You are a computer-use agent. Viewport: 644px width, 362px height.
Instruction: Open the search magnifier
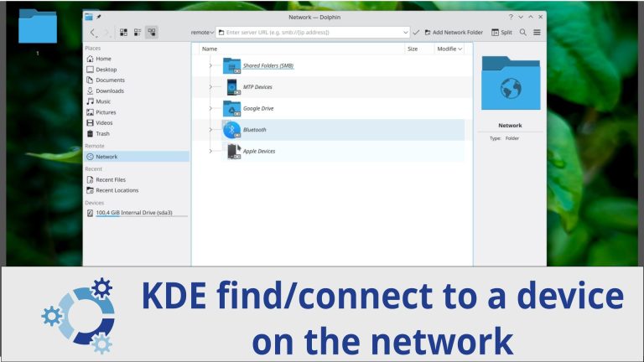(x=523, y=33)
